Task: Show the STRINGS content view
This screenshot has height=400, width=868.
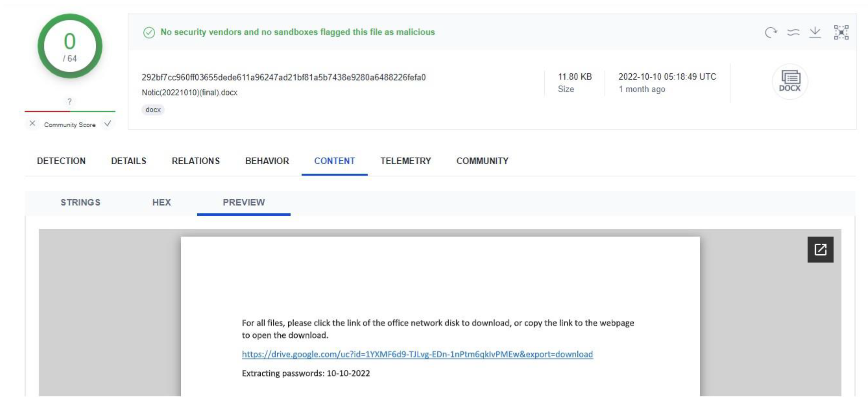Action: 80,202
